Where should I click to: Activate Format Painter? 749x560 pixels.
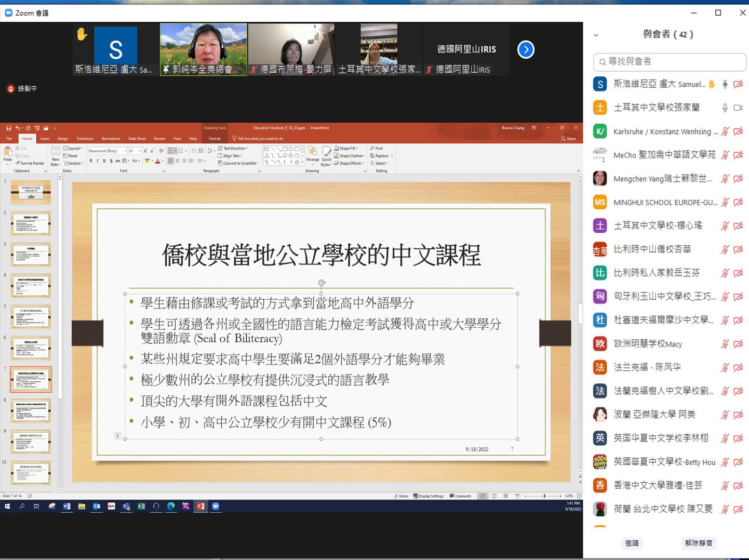(30, 163)
